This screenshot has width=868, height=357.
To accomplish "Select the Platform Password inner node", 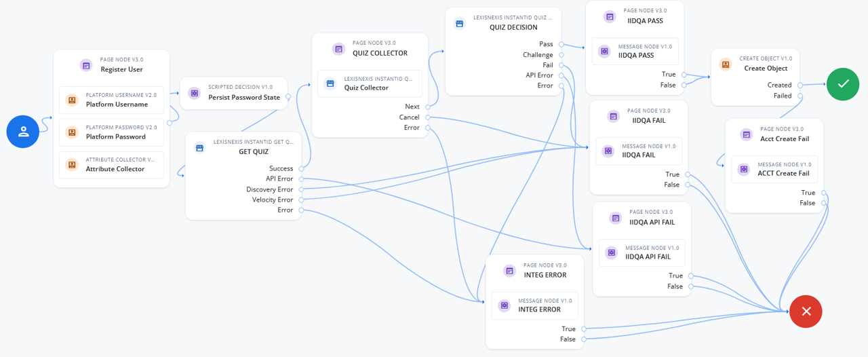I will coord(111,132).
